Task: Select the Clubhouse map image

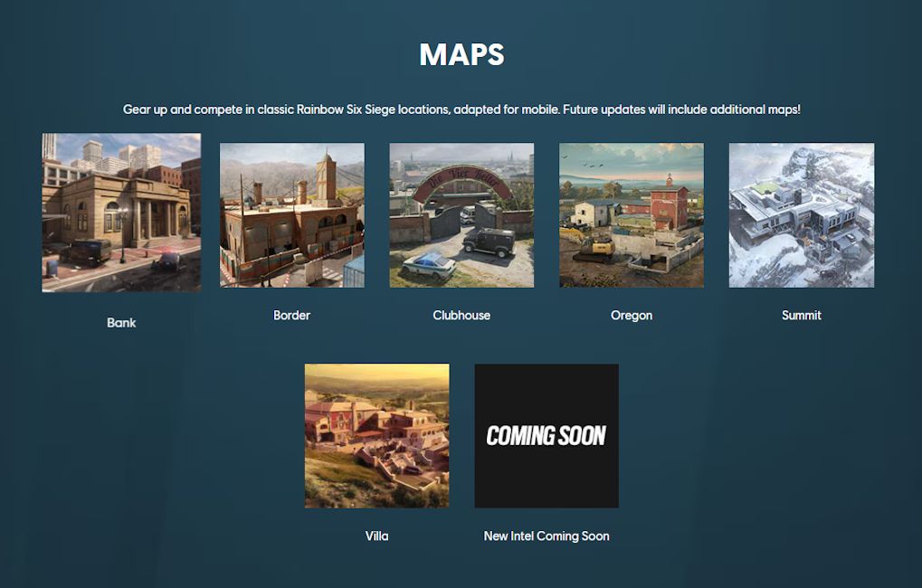Action: [x=461, y=214]
